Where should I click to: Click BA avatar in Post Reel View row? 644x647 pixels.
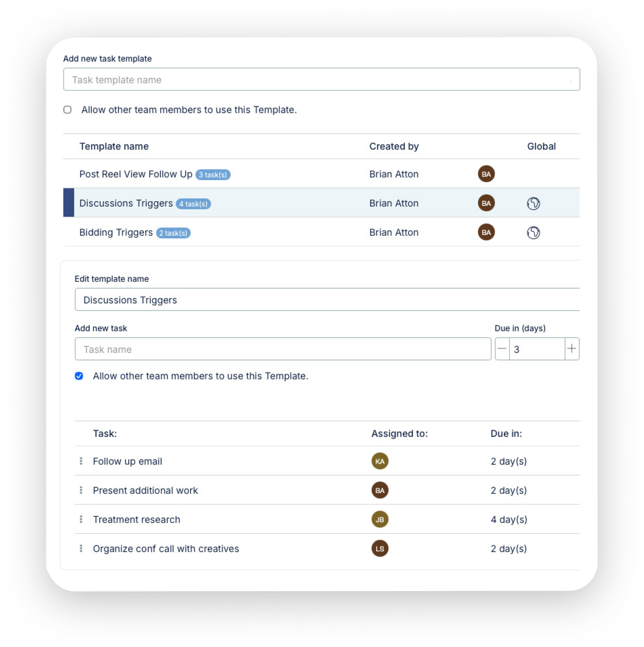click(x=486, y=174)
